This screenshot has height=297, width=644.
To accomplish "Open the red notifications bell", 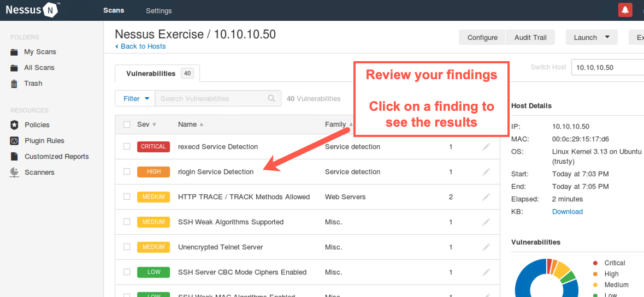I will coord(625,10).
